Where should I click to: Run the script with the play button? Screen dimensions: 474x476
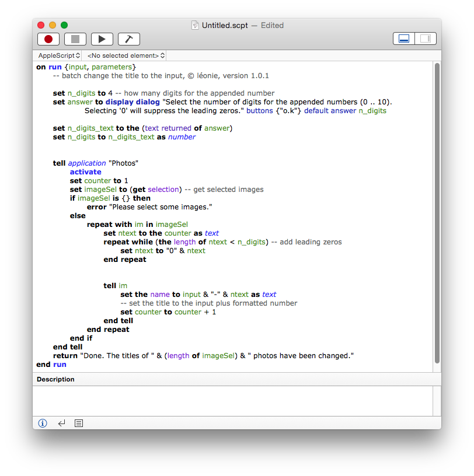pyautogui.click(x=102, y=39)
